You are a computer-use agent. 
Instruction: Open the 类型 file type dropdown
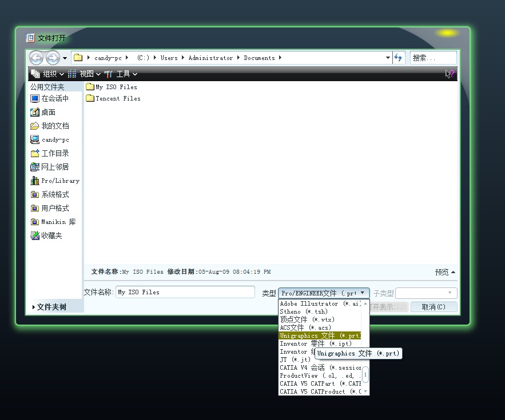[x=324, y=293]
